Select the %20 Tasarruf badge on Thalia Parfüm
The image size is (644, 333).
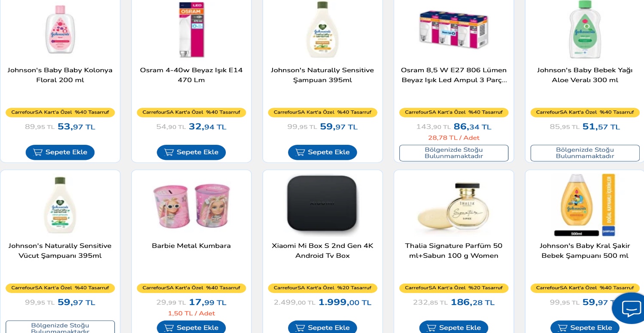pyautogui.click(x=453, y=288)
